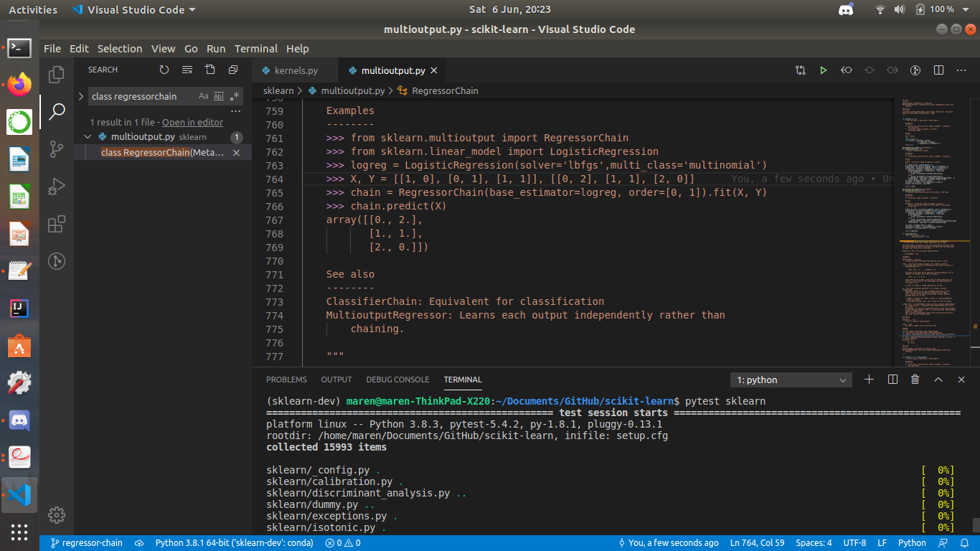Screen dimensions: 980x551
Task: Collapse multioutput.py search result group
Action: (88, 137)
